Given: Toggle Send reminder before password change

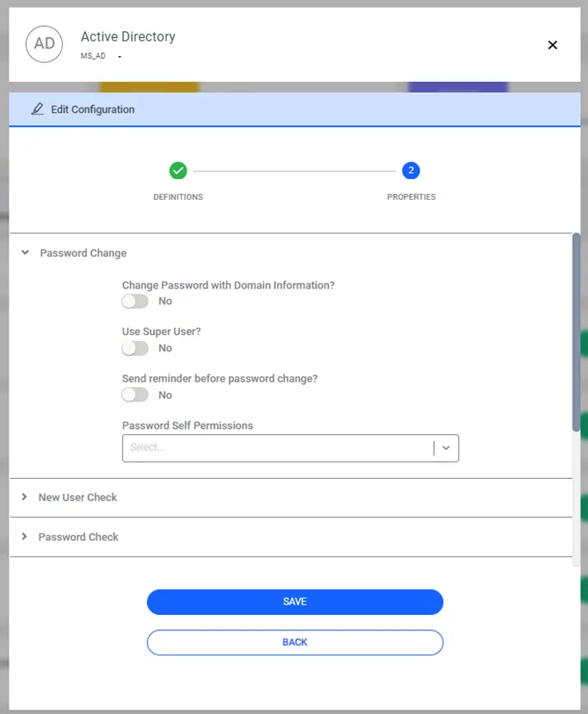Looking at the screenshot, I should [x=135, y=394].
